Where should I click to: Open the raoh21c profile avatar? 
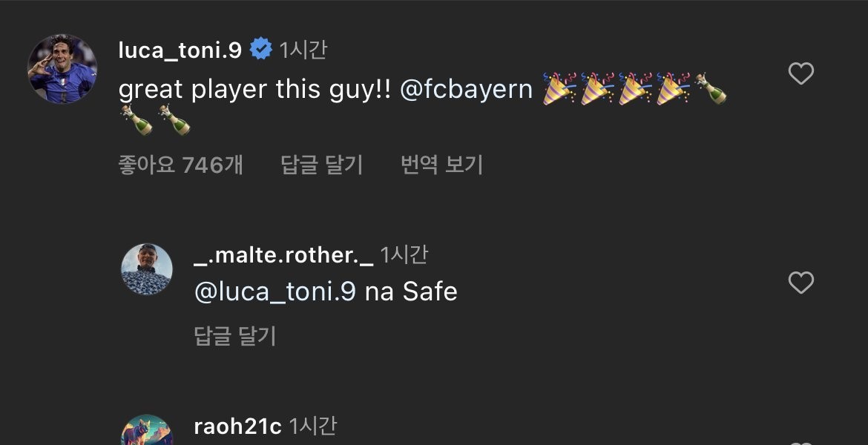[147, 432]
